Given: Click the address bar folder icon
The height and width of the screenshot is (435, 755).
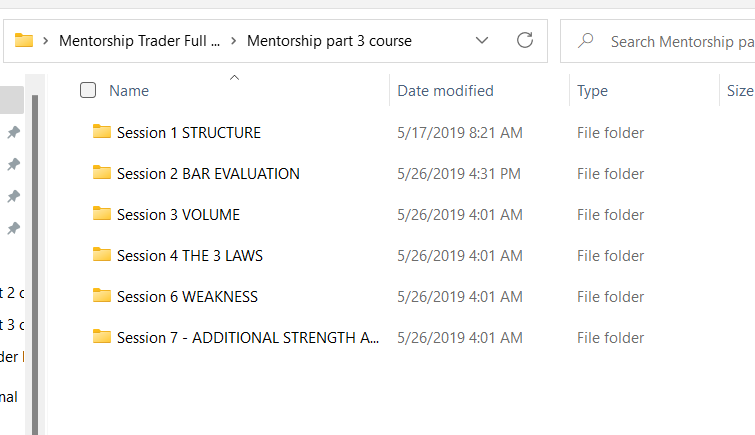Looking at the screenshot, I should [24, 41].
